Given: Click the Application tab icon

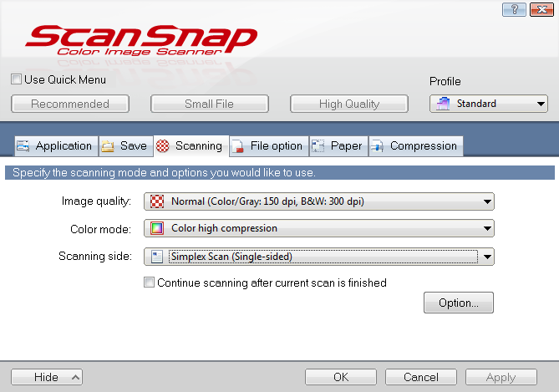Looking at the screenshot, I should 23,146.
